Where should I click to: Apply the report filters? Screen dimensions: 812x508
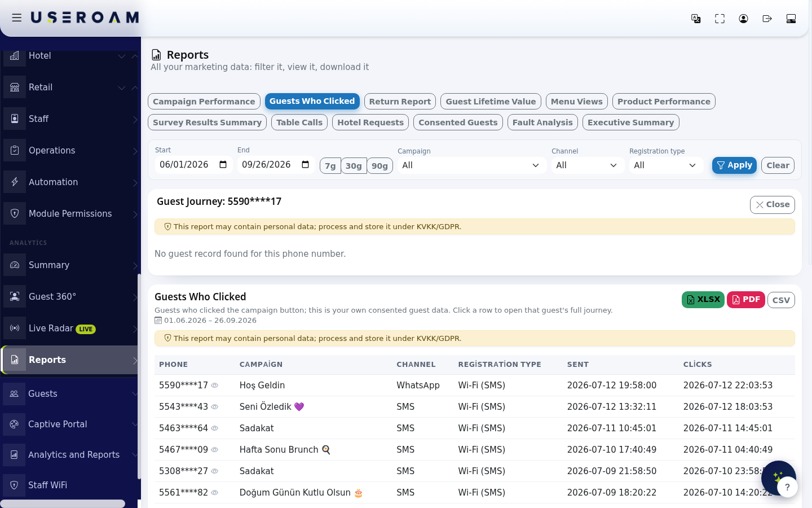[x=734, y=165]
